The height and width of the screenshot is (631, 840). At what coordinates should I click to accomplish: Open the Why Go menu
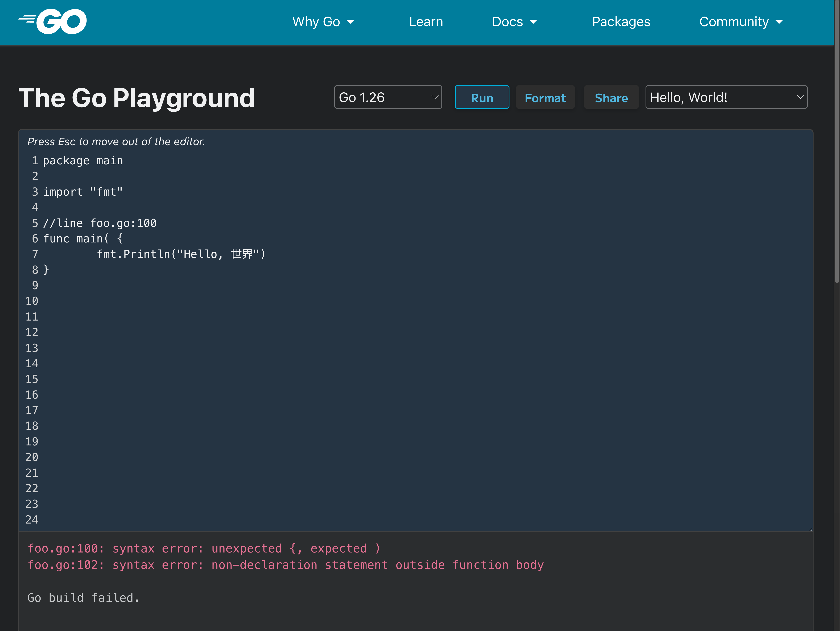(316, 22)
